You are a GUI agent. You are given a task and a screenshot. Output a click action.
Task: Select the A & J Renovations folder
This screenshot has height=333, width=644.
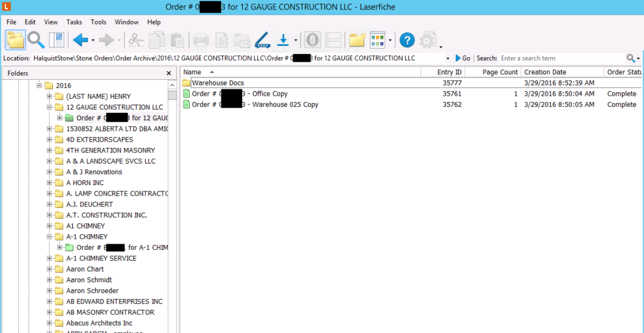(94, 172)
